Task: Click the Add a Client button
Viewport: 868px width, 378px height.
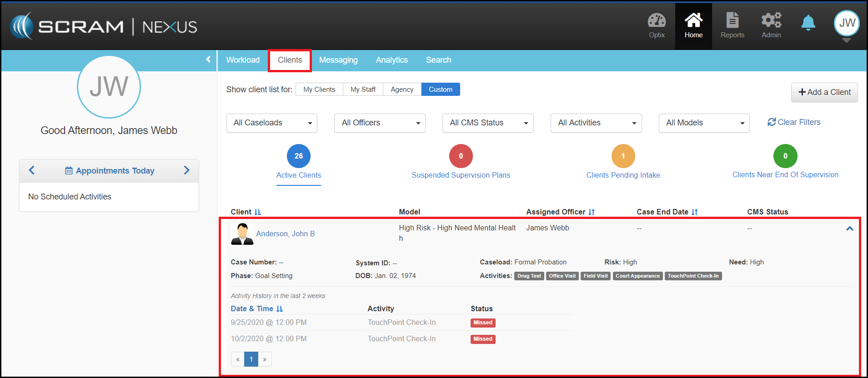Action: (824, 92)
